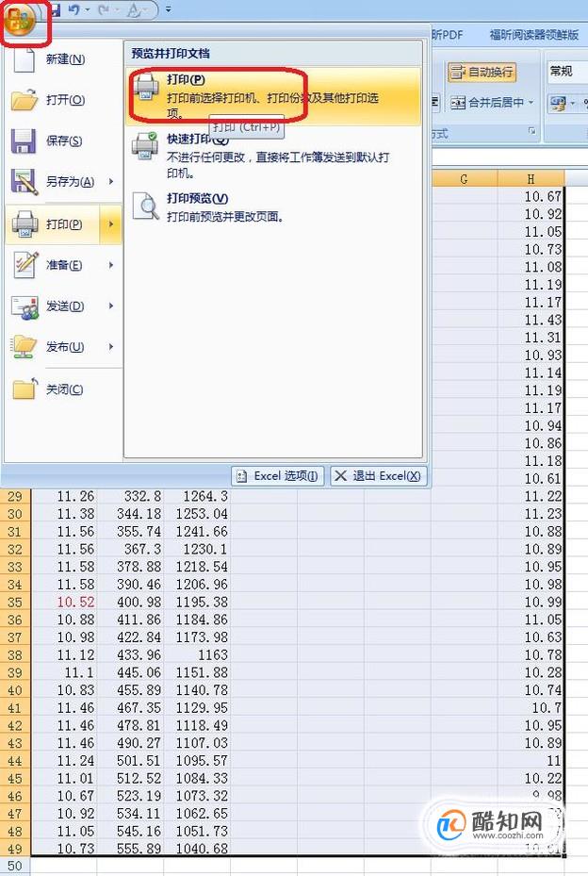Open the 常规 number format combo box

(x=567, y=72)
